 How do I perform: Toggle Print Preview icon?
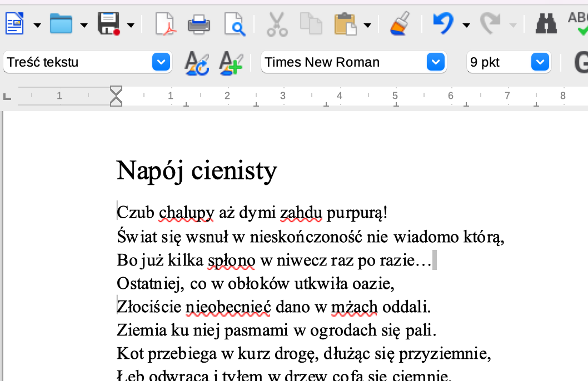[x=235, y=24]
